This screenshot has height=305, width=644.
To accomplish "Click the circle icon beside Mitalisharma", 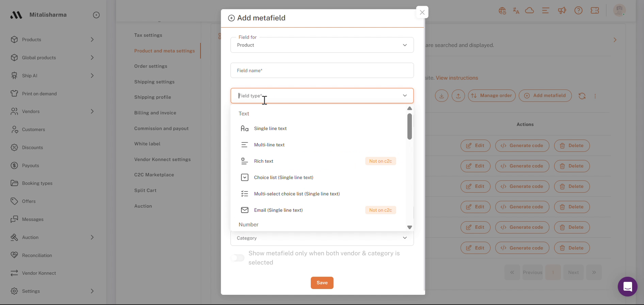I will [x=96, y=15].
